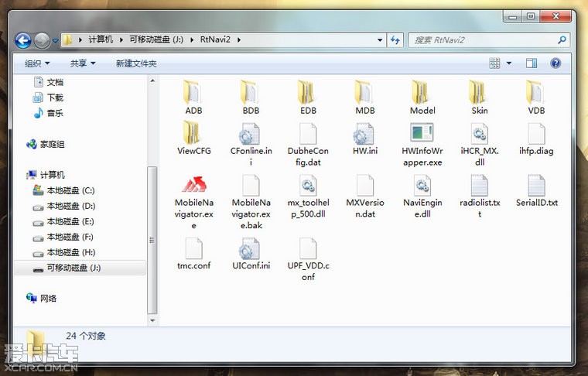Select the red MobileNavigator.exe icon
The height and width of the screenshot is (376, 588).
(x=194, y=184)
